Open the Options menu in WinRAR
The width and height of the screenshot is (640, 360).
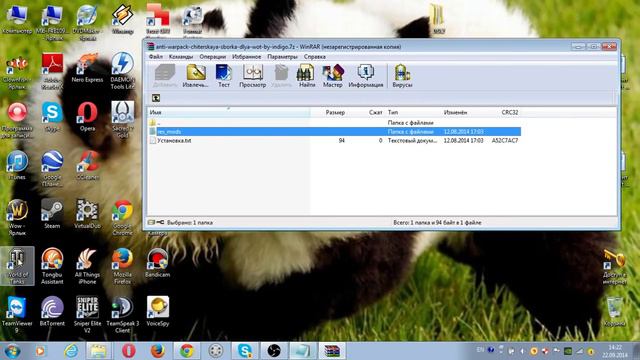click(x=282, y=57)
